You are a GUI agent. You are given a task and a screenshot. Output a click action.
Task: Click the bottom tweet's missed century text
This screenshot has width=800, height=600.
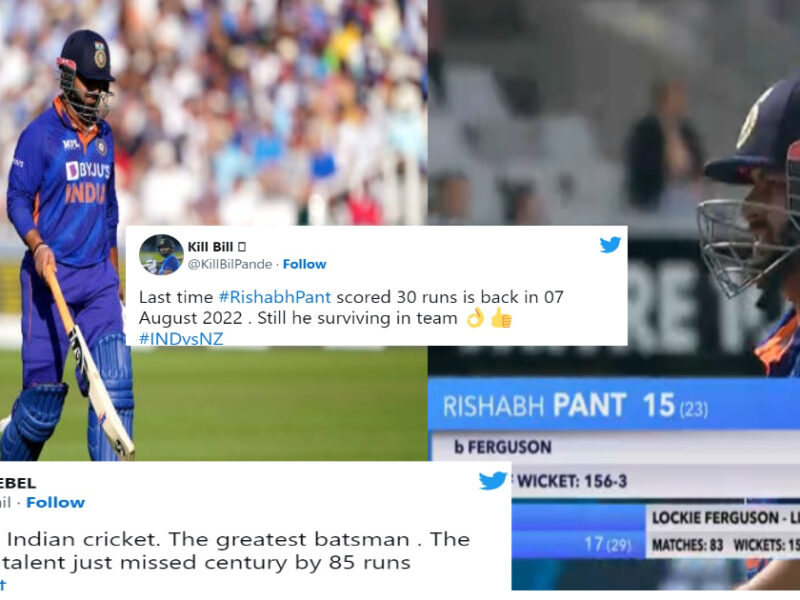[207, 563]
